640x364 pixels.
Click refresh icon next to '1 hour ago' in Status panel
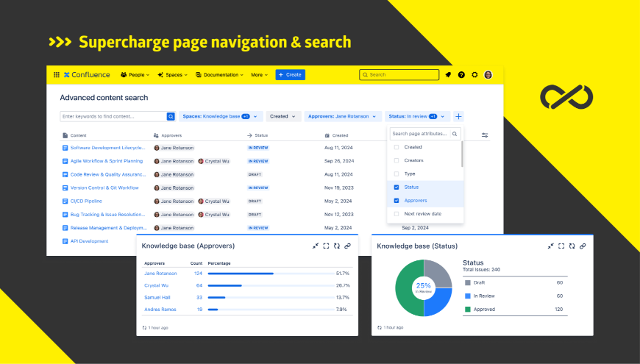[x=380, y=327]
